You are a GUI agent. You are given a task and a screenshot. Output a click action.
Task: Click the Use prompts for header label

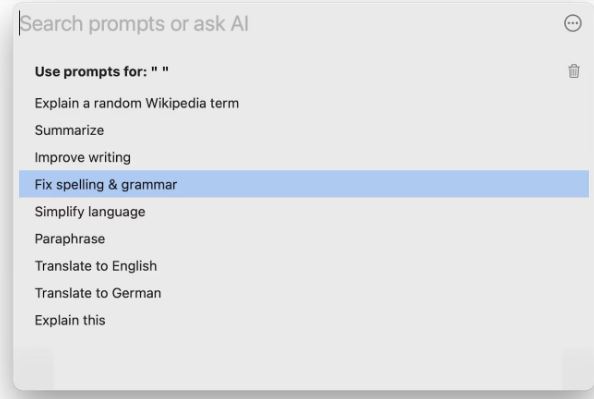coord(91,71)
